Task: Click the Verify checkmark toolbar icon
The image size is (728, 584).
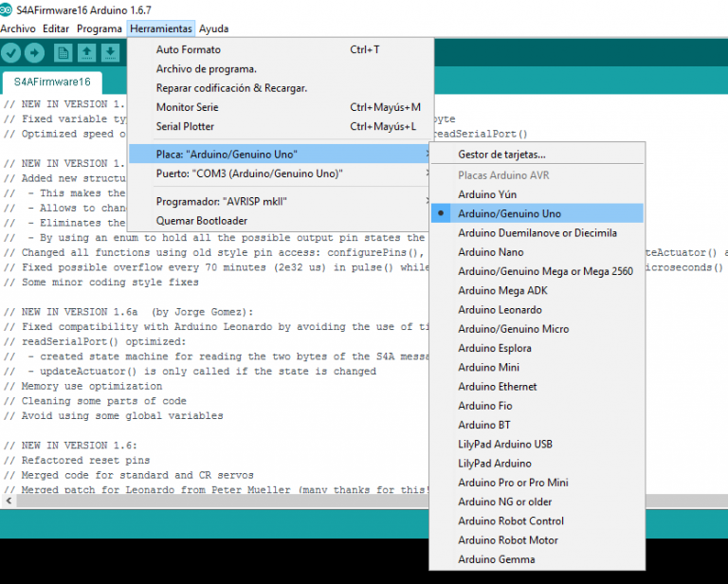Action: [x=11, y=53]
